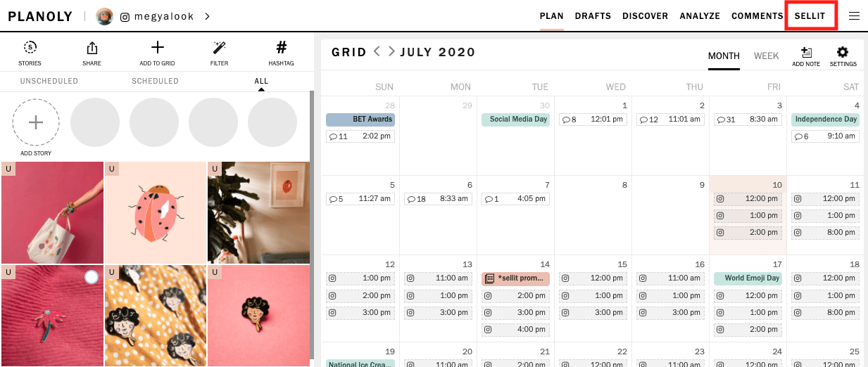Open the Sellit tab

[810, 16]
